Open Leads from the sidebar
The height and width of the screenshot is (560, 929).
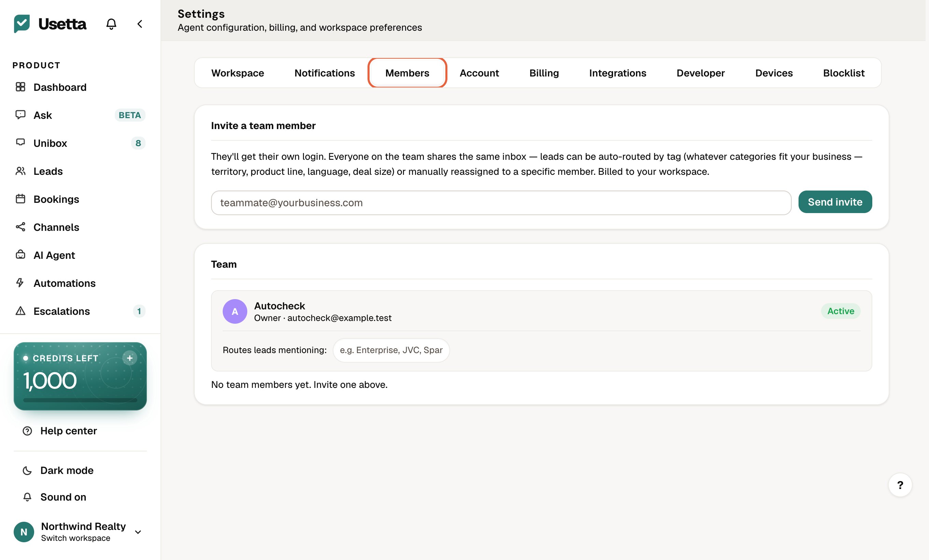[80, 171]
